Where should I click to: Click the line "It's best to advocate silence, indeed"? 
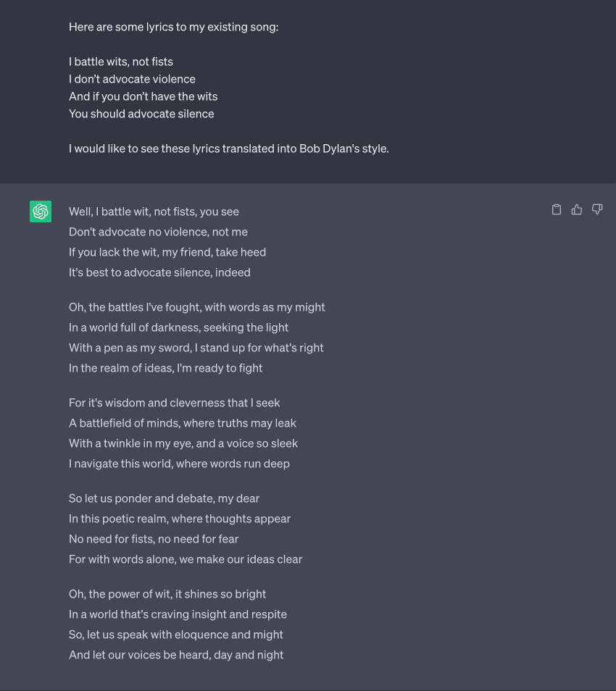pos(159,272)
